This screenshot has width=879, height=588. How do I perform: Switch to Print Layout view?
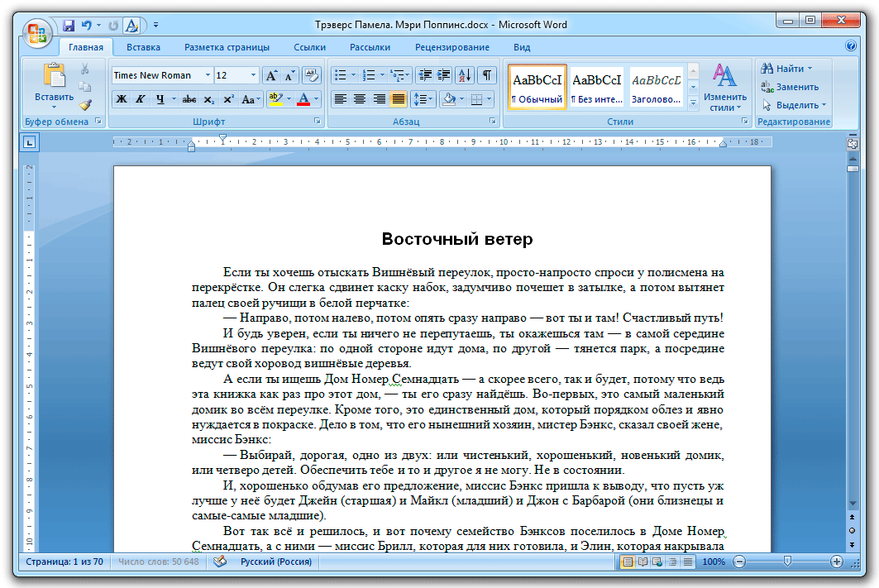(x=628, y=562)
